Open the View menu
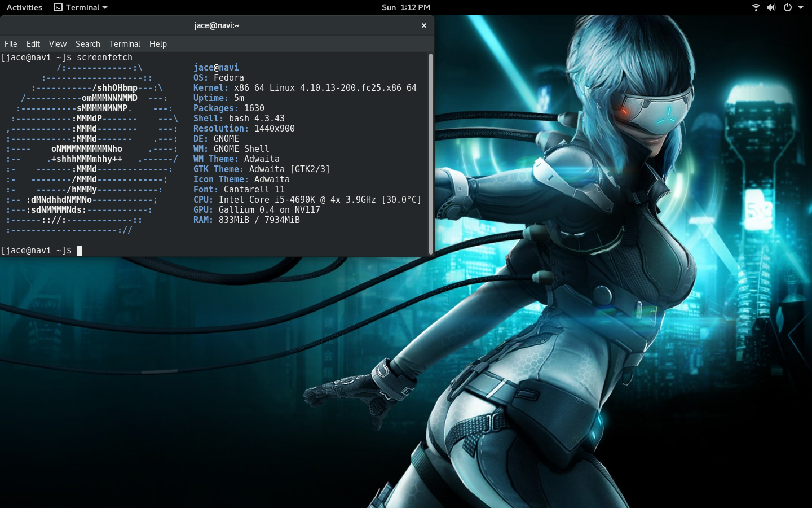 click(x=58, y=44)
